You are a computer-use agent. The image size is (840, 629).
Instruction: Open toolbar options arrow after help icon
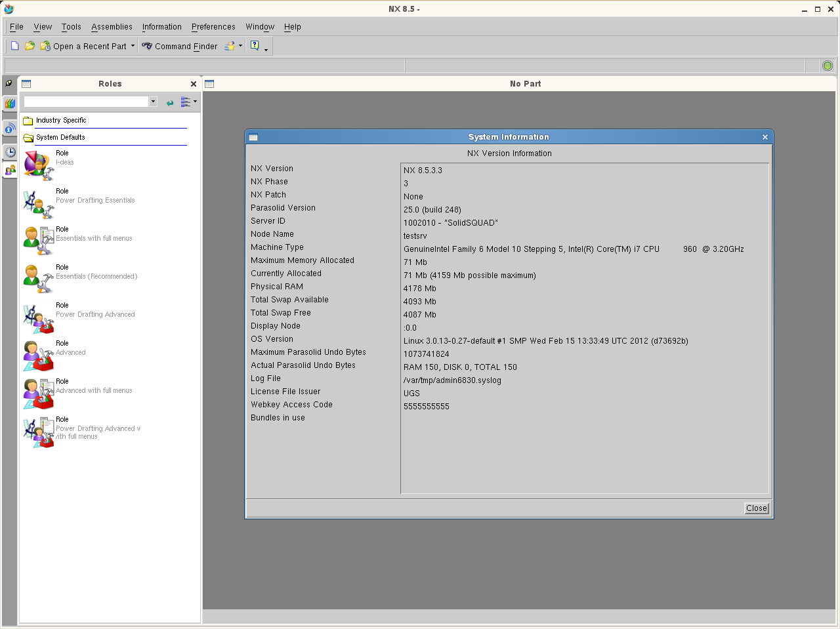pos(266,49)
